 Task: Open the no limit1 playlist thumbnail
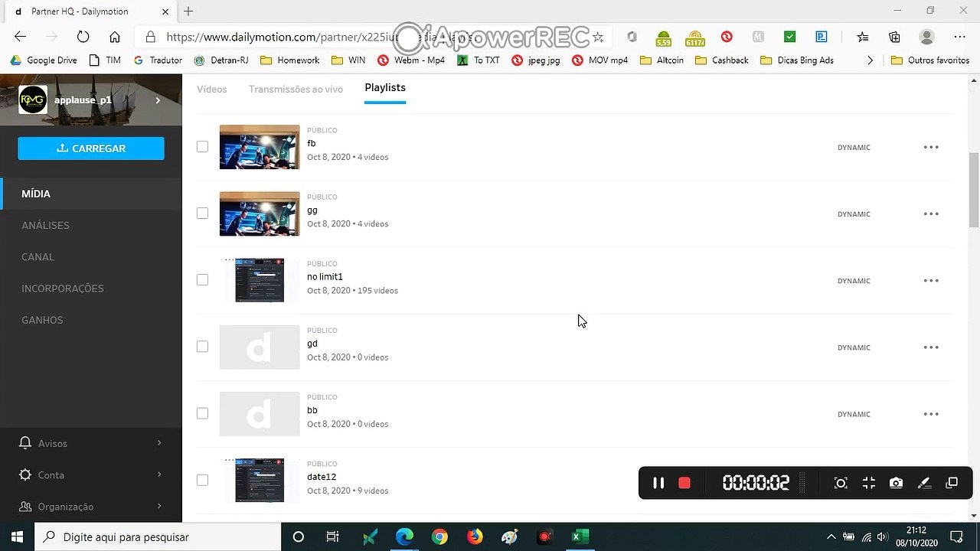click(x=260, y=280)
